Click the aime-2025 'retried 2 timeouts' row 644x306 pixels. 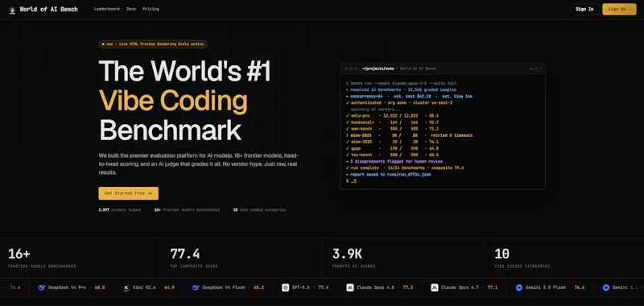[x=409, y=135]
